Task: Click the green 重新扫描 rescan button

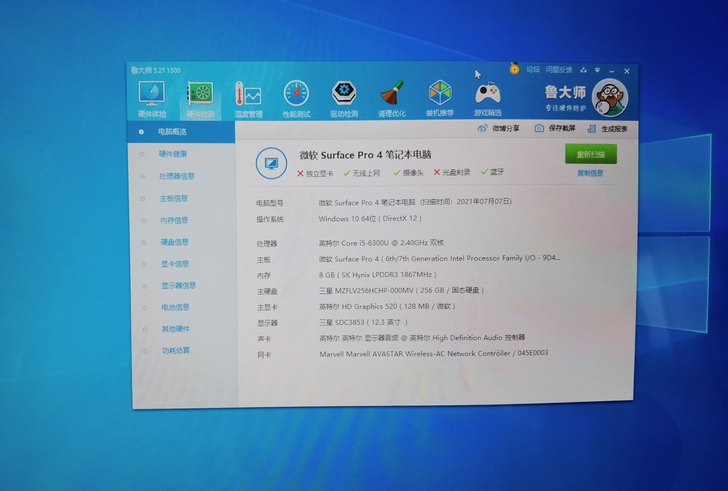Action: 591,154
